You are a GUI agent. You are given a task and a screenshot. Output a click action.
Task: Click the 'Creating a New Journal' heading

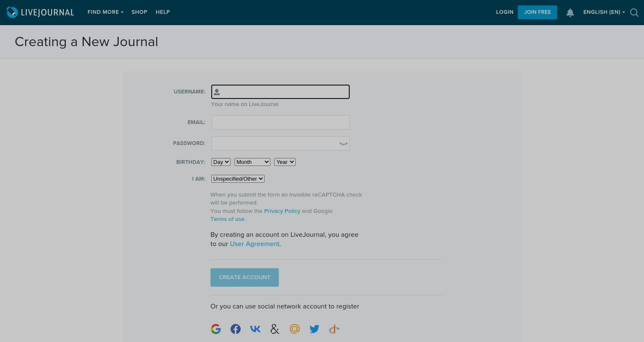[x=86, y=42]
